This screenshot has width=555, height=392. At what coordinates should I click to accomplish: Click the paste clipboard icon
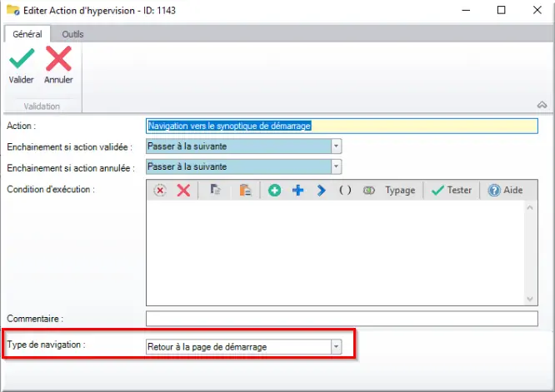click(245, 190)
